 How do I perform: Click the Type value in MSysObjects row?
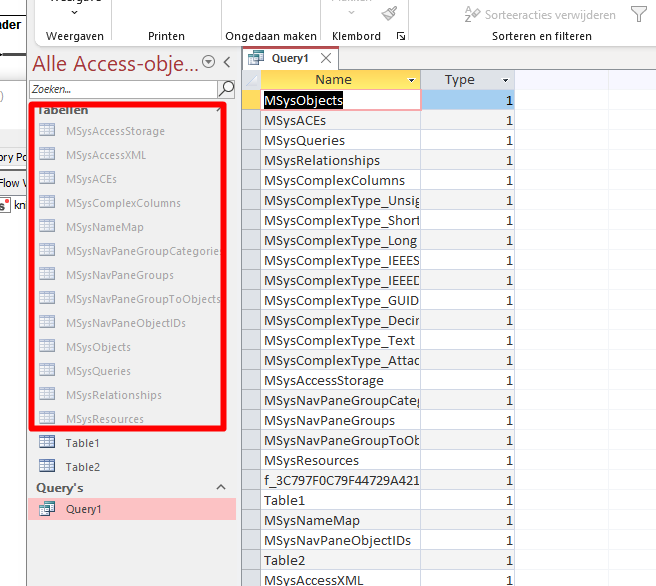(467, 100)
